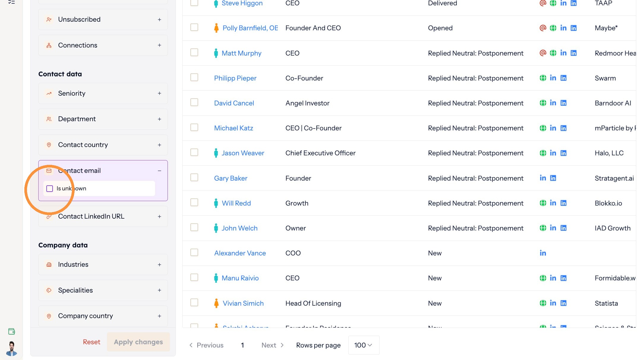Open the globe icon in Michael Katz row

point(543,128)
